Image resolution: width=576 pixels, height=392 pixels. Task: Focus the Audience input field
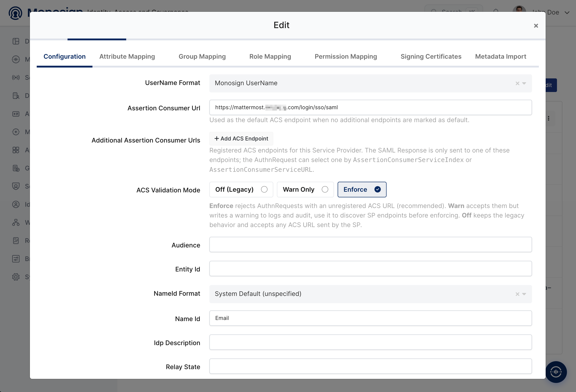tap(370, 244)
